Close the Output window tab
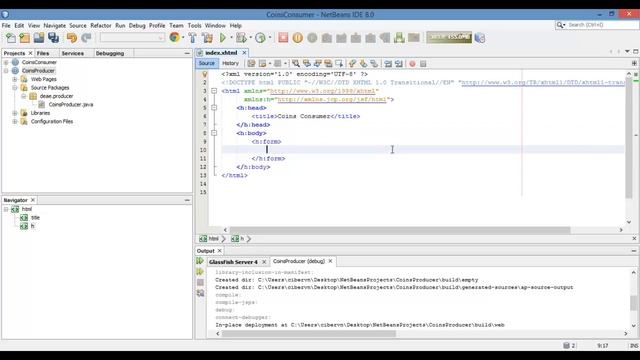Screen dimensions: 640x360 (220, 251)
